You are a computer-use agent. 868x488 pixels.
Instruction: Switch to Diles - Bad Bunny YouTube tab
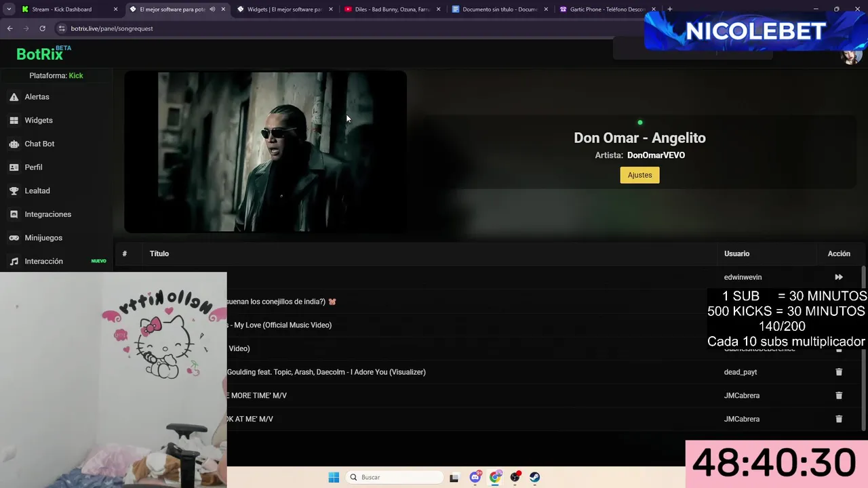(x=392, y=9)
